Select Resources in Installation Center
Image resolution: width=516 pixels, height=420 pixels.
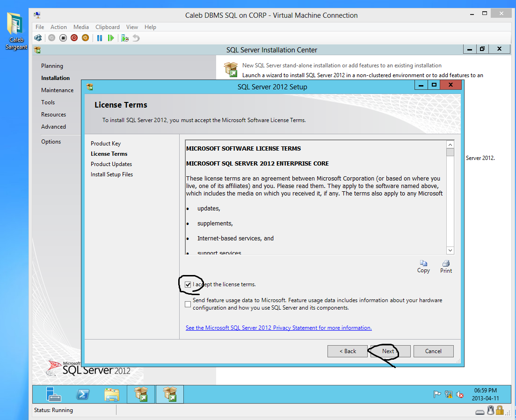pos(53,115)
